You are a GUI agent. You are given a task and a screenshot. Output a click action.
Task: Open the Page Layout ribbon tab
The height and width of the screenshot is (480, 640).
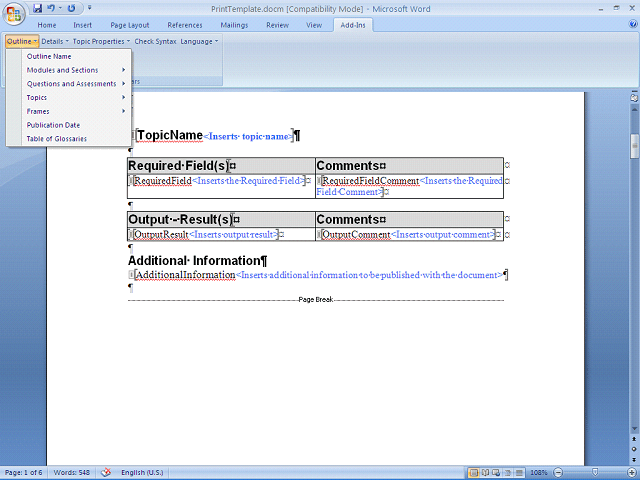pos(130,25)
